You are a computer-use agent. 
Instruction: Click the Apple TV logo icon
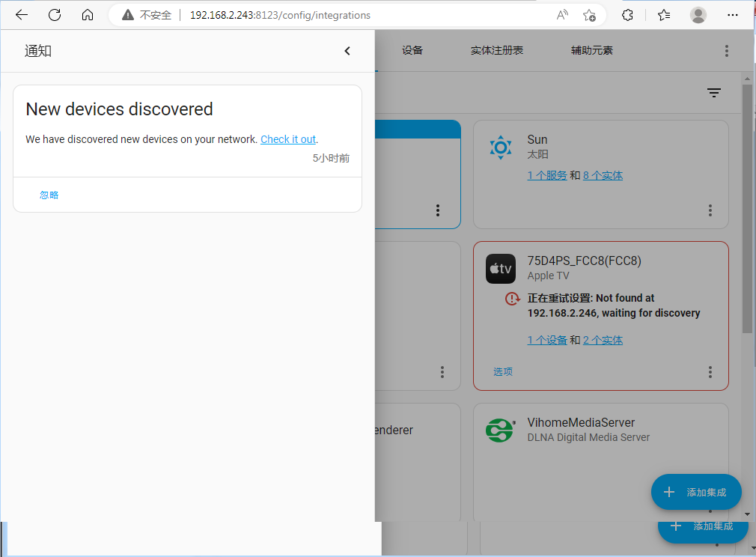click(x=500, y=269)
